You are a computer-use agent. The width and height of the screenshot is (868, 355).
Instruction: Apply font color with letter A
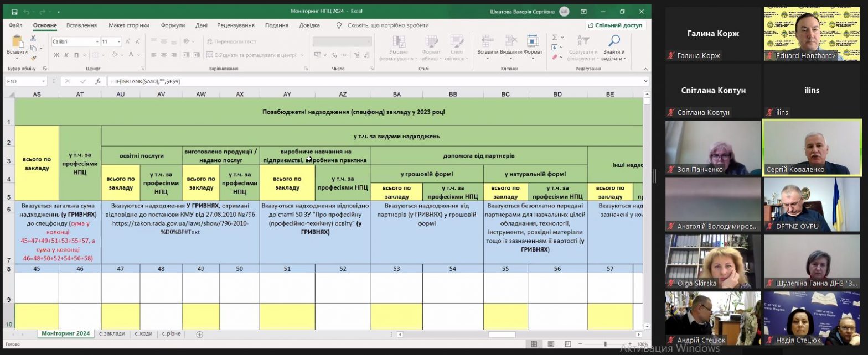pos(131,55)
